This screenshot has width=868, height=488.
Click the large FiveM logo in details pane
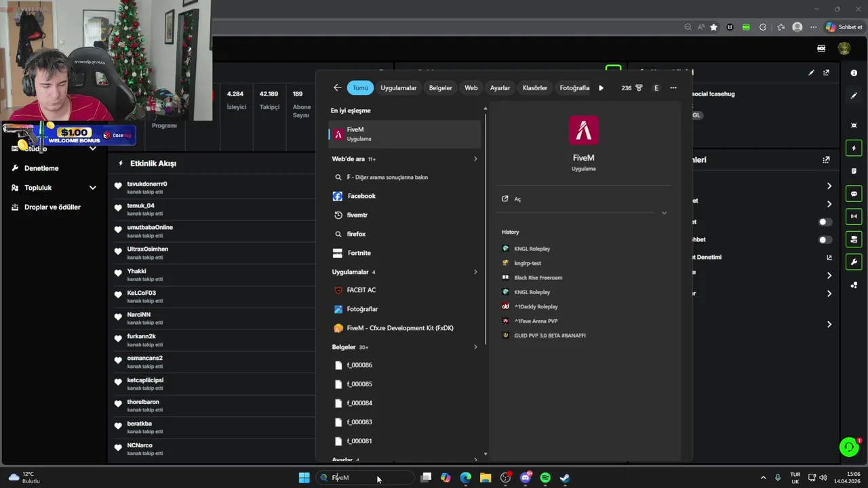[584, 131]
